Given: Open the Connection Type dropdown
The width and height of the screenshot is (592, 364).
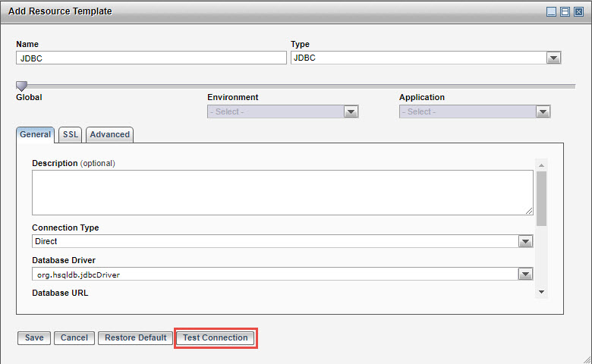Looking at the screenshot, I should click(525, 241).
